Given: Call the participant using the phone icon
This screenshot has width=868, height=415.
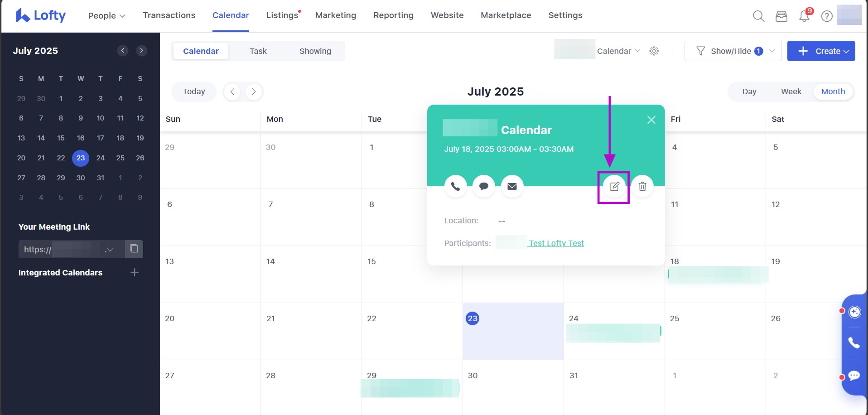Looking at the screenshot, I should (455, 187).
